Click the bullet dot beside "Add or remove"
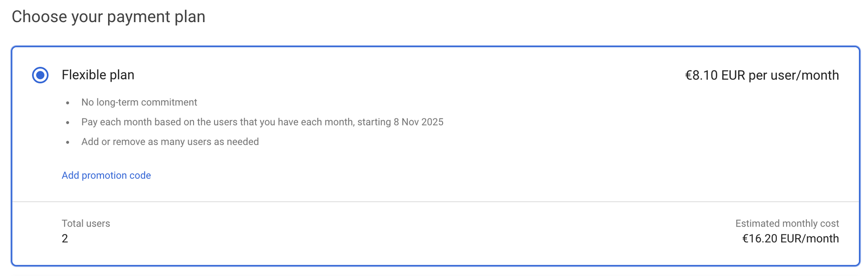This screenshot has height=276, width=868. [68, 142]
